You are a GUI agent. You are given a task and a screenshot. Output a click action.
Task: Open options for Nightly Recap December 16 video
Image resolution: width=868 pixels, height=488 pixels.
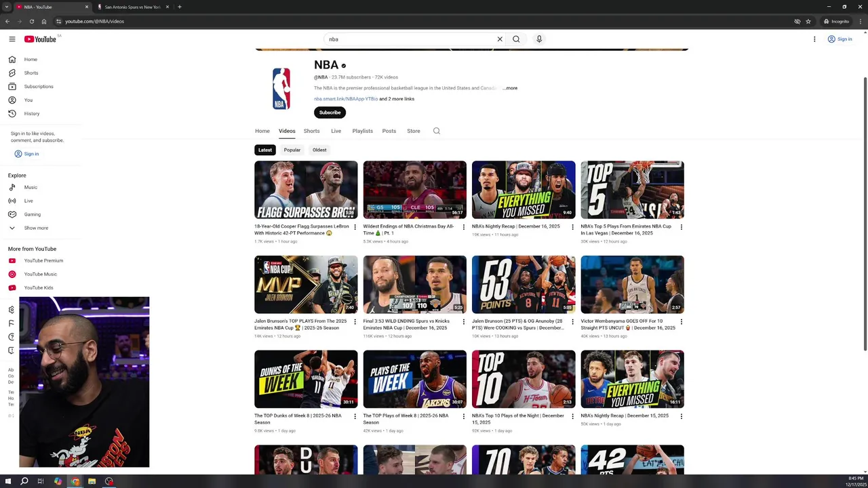pyautogui.click(x=572, y=227)
